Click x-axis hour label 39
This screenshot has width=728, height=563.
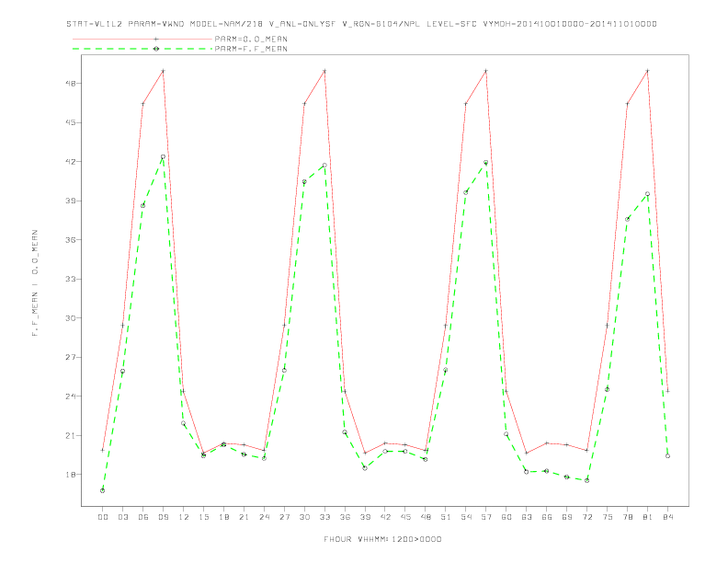[x=365, y=517]
